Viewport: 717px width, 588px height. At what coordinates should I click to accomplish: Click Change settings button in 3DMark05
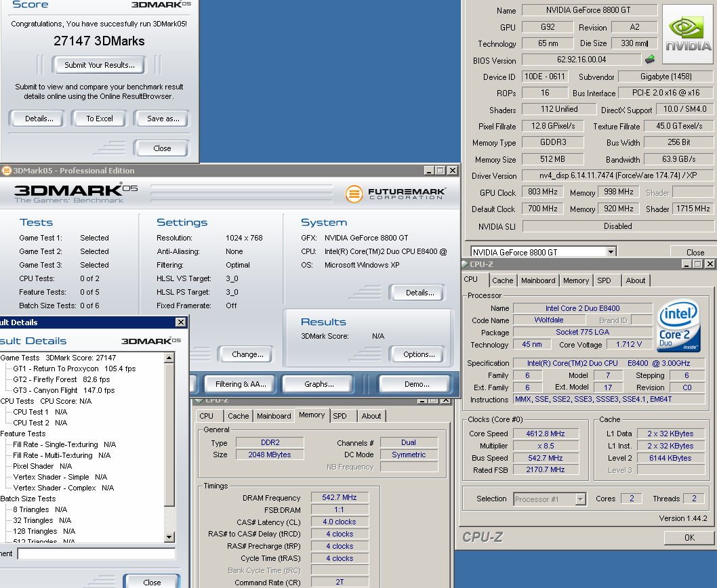click(x=247, y=354)
